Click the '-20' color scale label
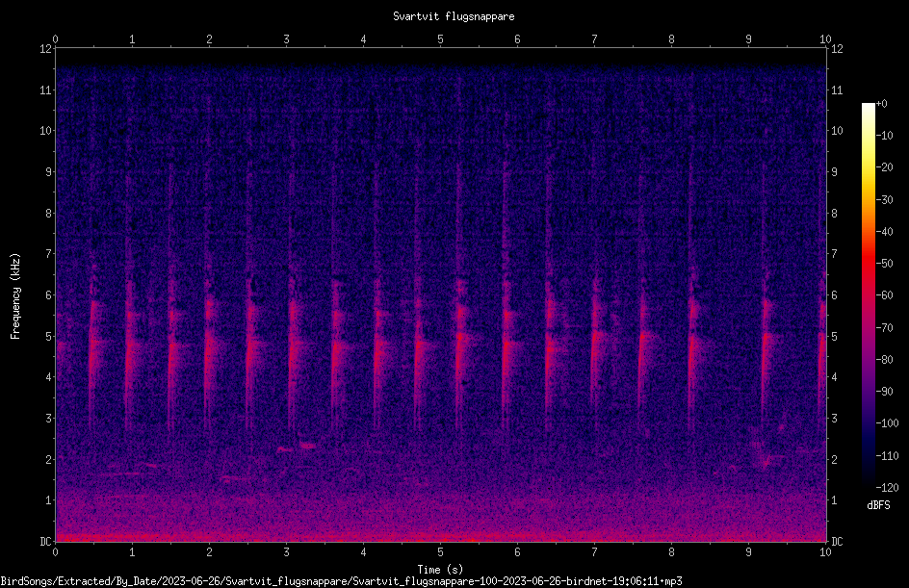Viewport: 909px width, 588px height. point(884,167)
